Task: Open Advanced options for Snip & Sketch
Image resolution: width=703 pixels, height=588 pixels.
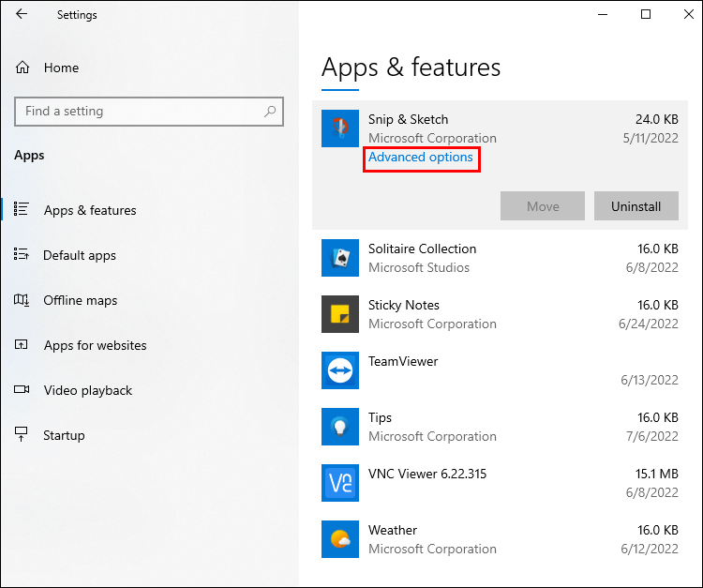Action: coord(421,158)
